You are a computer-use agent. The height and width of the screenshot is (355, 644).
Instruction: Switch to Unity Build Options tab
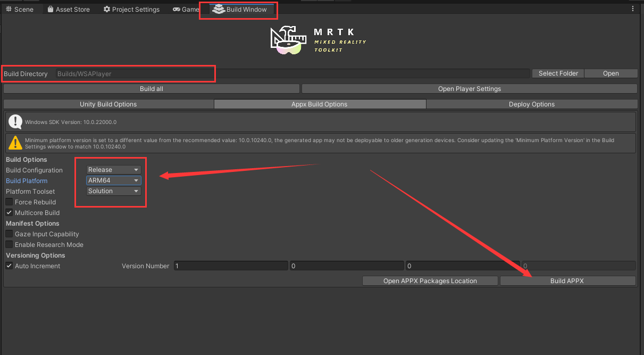pos(108,104)
